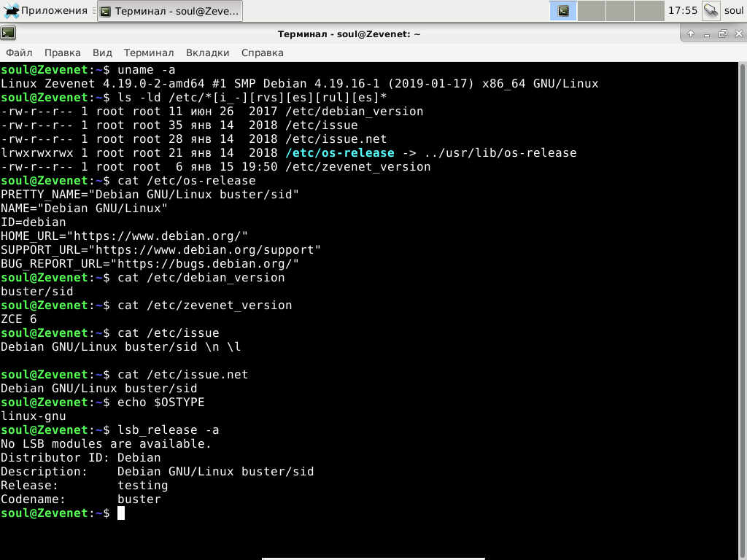Open the Терминал menu
This screenshot has height=560, width=747.
tap(149, 52)
